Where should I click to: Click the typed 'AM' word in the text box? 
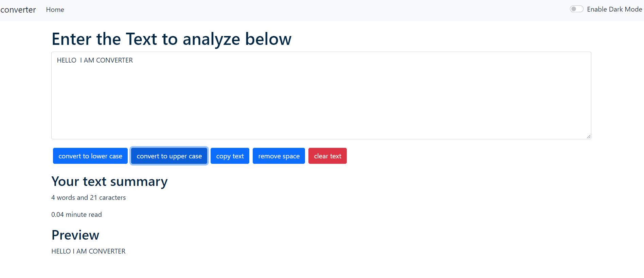[x=89, y=60]
